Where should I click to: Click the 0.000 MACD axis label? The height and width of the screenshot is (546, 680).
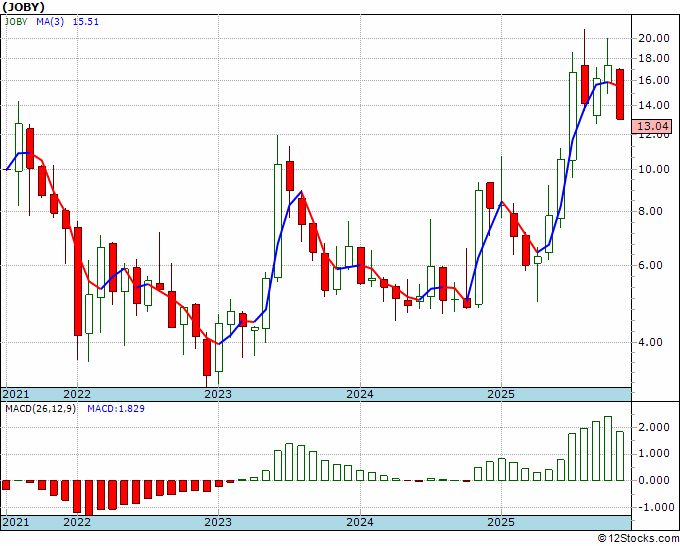point(654,480)
